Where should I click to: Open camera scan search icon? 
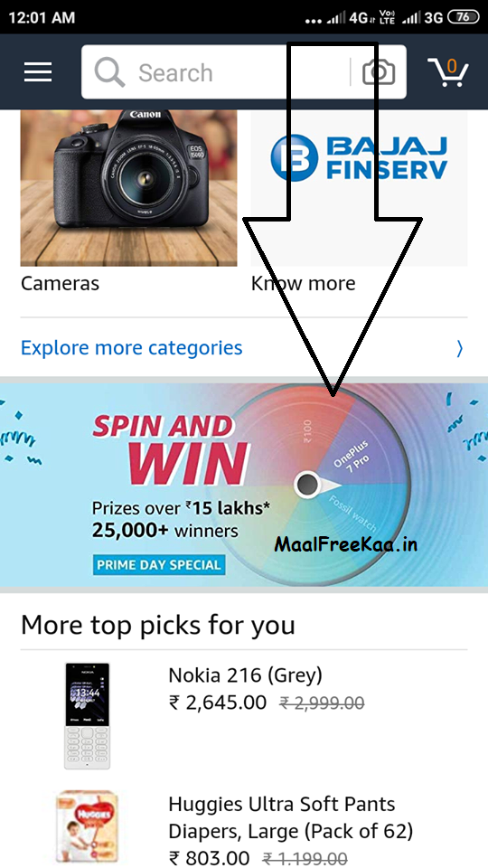379,72
